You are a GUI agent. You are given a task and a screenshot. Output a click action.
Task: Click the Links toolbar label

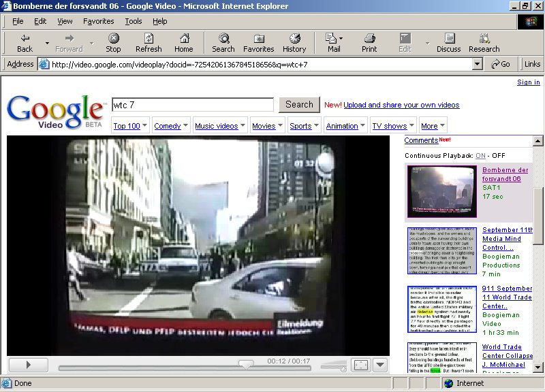click(532, 64)
